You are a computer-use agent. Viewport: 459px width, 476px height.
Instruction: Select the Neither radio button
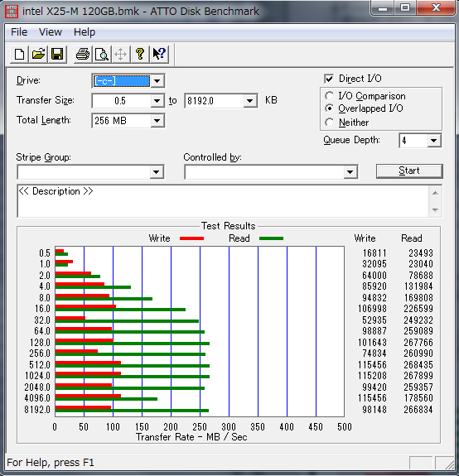tap(329, 123)
